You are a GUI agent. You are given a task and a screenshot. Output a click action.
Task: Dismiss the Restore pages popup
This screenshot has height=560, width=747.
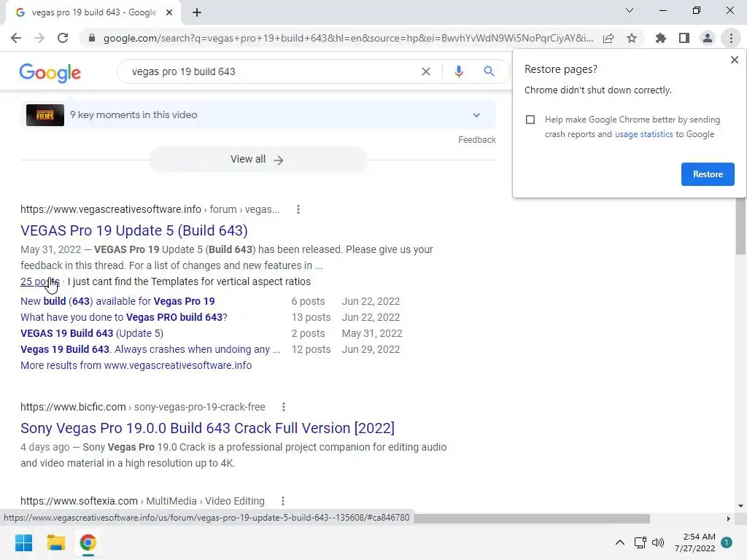[x=734, y=60]
